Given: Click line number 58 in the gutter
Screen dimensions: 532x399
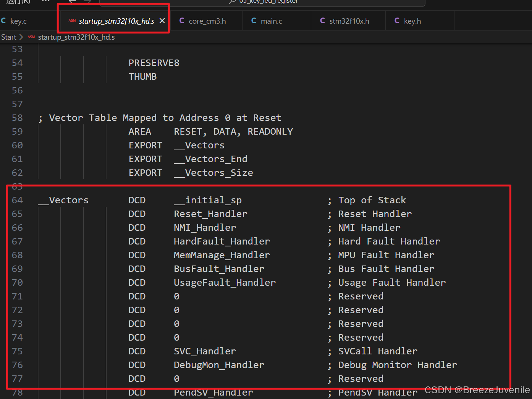Looking at the screenshot, I should tap(17, 118).
